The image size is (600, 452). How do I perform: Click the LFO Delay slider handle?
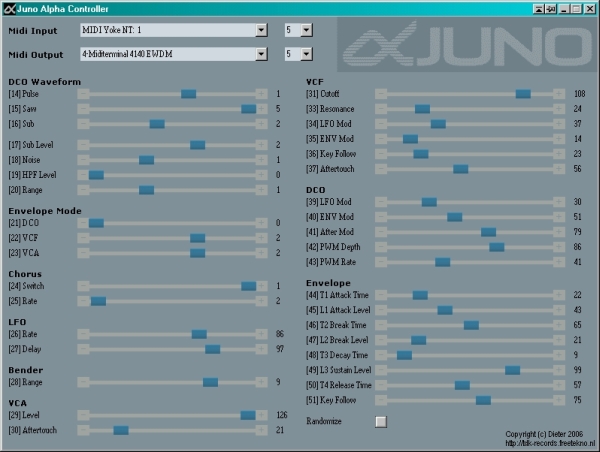point(212,349)
